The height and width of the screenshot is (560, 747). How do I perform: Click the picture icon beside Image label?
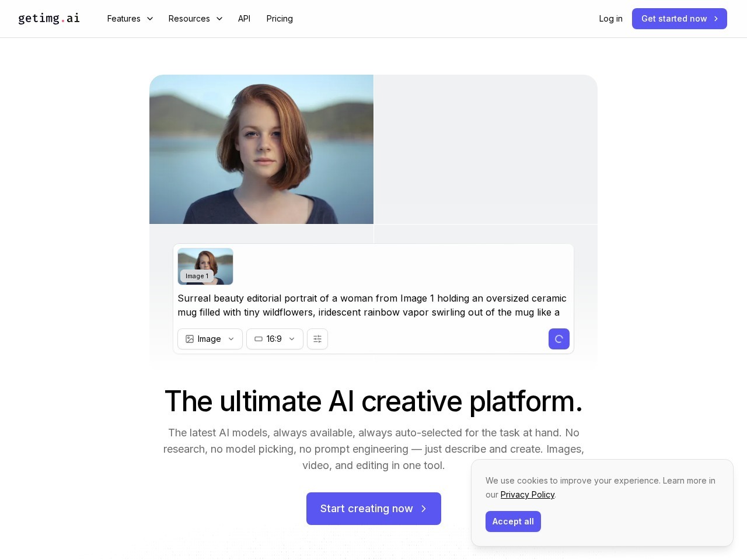(x=190, y=339)
